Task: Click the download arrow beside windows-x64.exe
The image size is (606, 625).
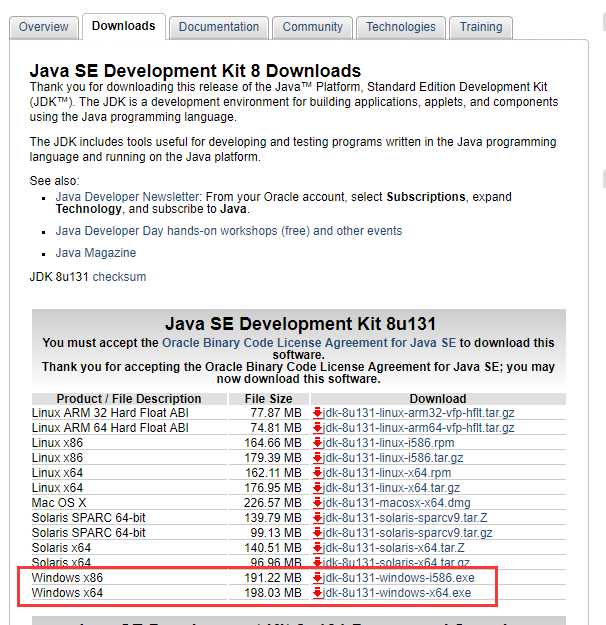Action: click(x=317, y=593)
